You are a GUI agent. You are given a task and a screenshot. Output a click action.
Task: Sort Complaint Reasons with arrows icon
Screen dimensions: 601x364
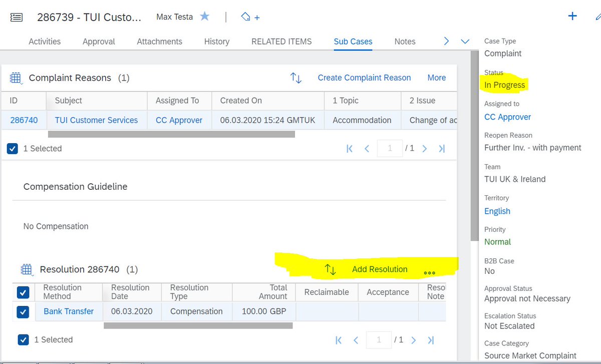point(296,78)
